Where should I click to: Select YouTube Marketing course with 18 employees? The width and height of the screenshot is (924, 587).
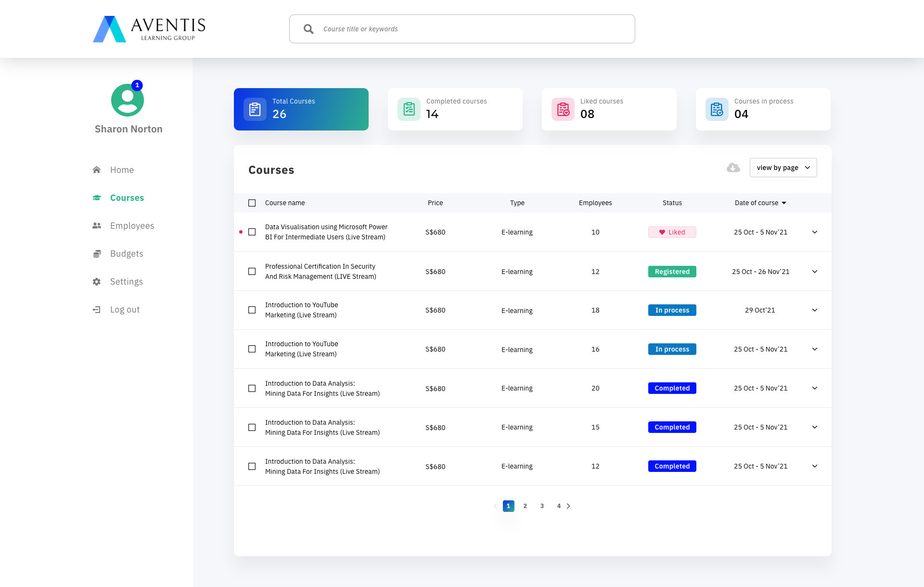point(252,310)
